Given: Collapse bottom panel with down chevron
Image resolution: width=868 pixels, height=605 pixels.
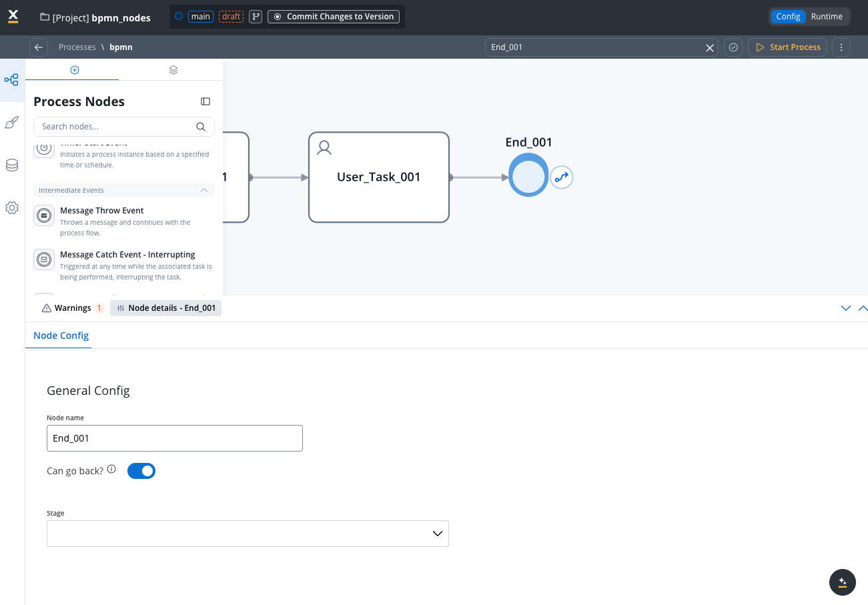Looking at the screenshot, I should click(845, 308).
